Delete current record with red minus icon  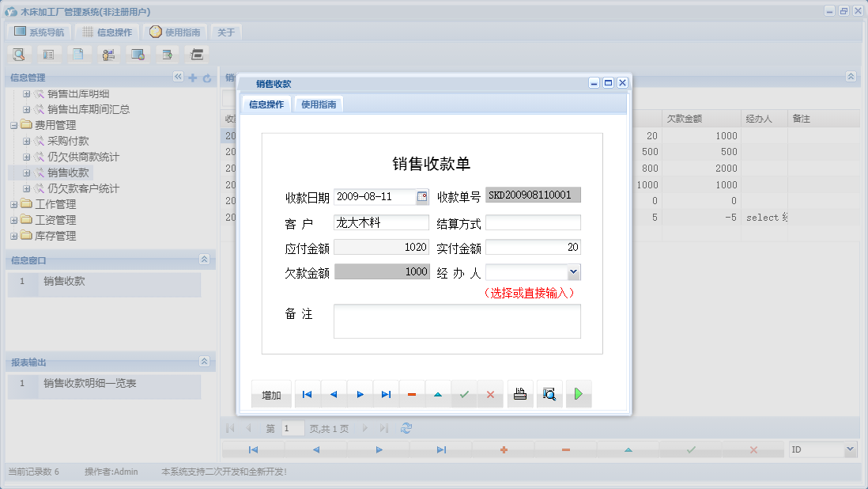(x=412, y=393)
